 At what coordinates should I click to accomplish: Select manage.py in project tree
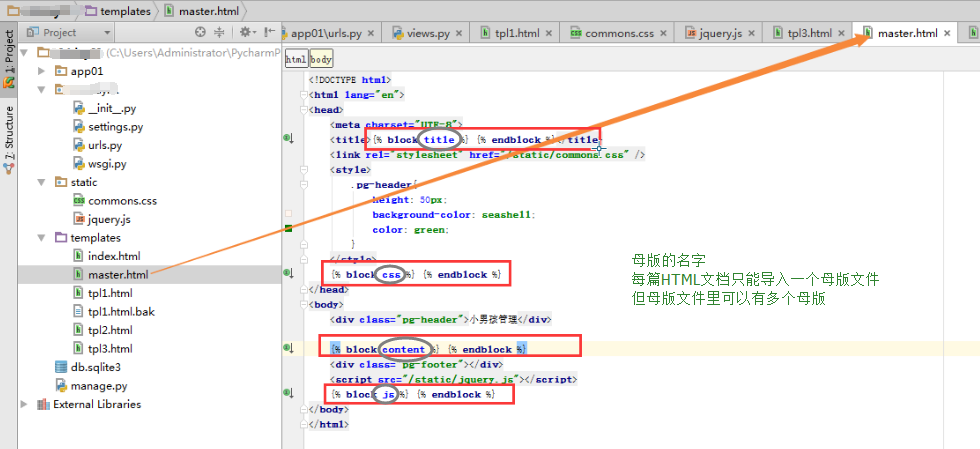(99, 385)
